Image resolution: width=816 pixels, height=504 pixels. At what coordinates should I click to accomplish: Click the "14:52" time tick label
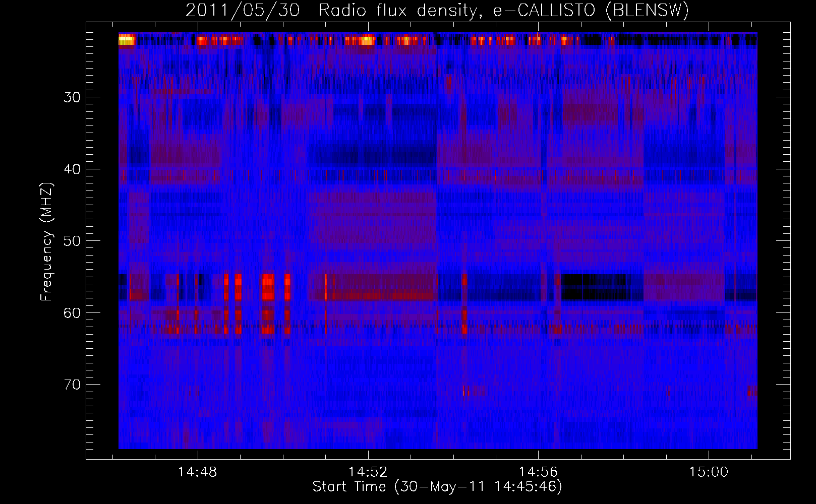click(x=368, y=472)
